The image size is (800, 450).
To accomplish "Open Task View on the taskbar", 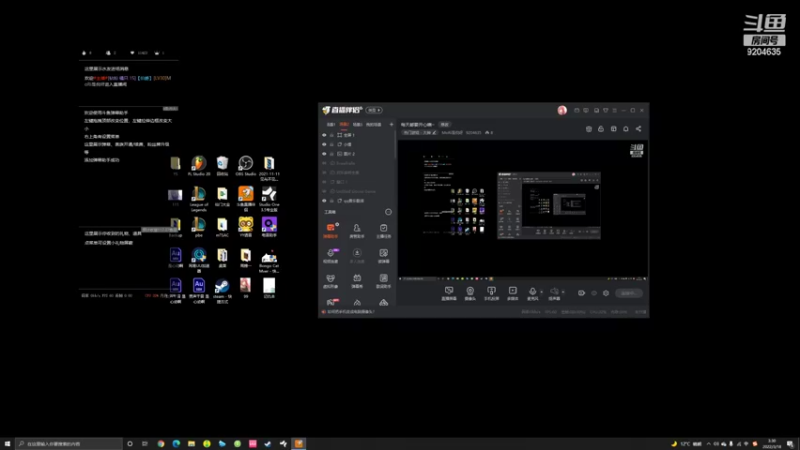I will [145, 444].
